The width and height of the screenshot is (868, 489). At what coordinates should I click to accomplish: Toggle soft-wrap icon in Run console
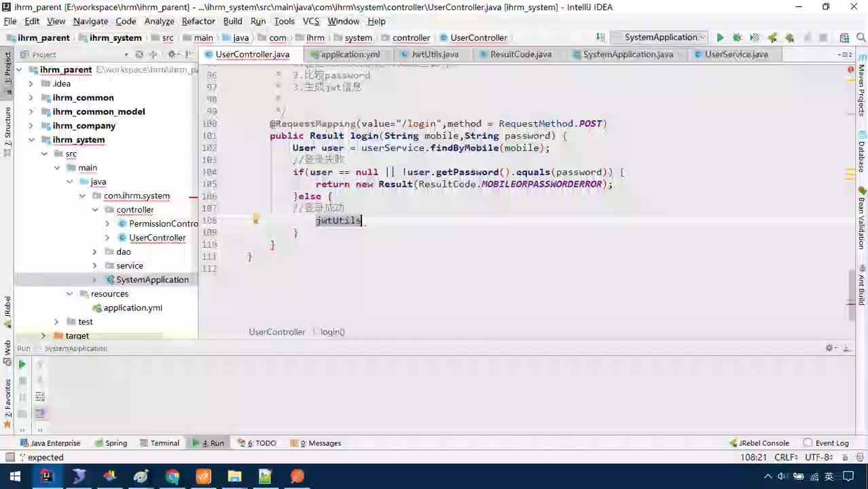tap(40, 397)
